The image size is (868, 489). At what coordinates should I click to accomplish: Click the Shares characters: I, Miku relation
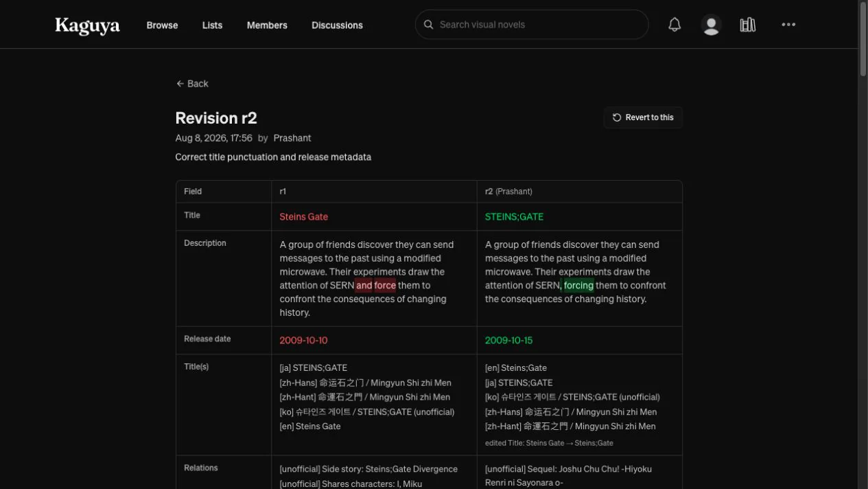tap(351, 484)
